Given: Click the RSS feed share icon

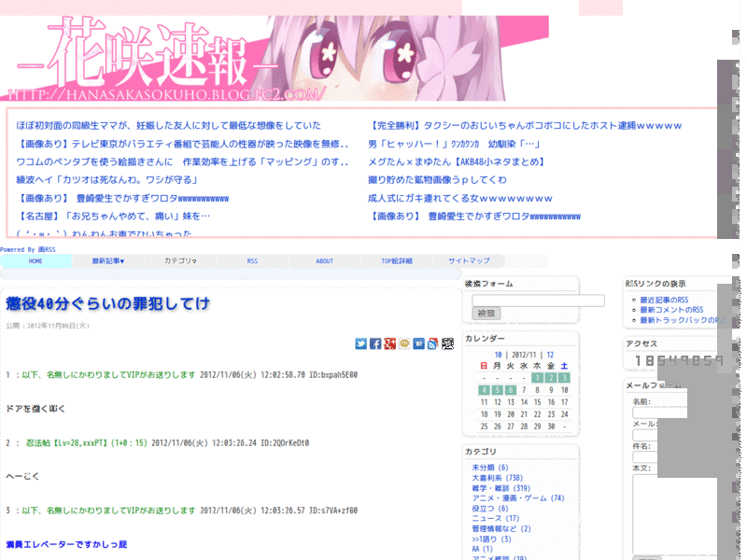Looking at the screenshot, I should pos(431,343).
